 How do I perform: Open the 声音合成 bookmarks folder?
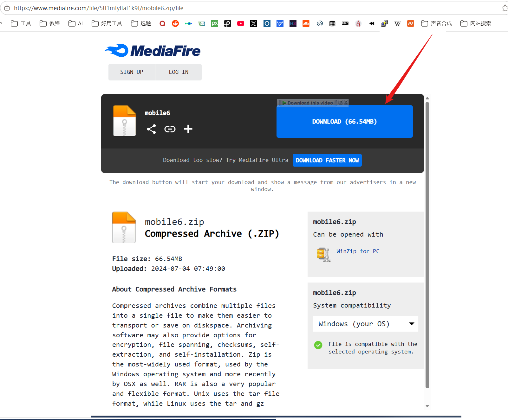coord(436,23)
